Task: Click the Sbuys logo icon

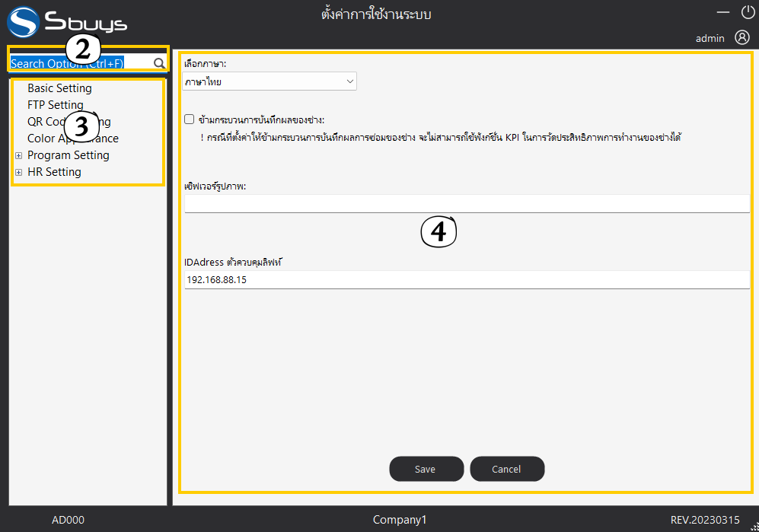Action: point(22,22)
